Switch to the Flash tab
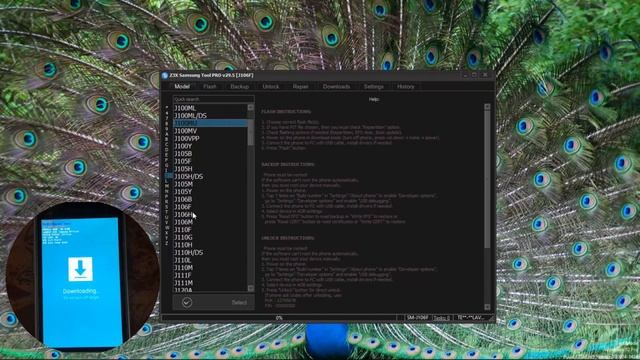This screenshot has width=640, height=360. (x=210, y=87)
